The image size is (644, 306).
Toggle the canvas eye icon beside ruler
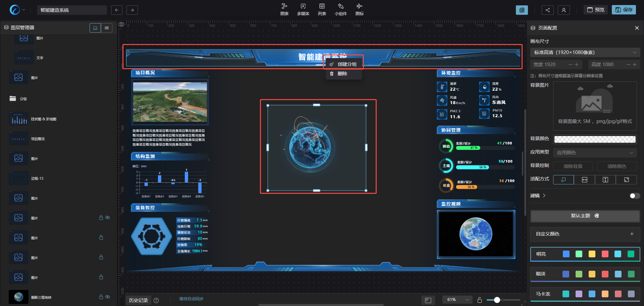click(121, 24)
